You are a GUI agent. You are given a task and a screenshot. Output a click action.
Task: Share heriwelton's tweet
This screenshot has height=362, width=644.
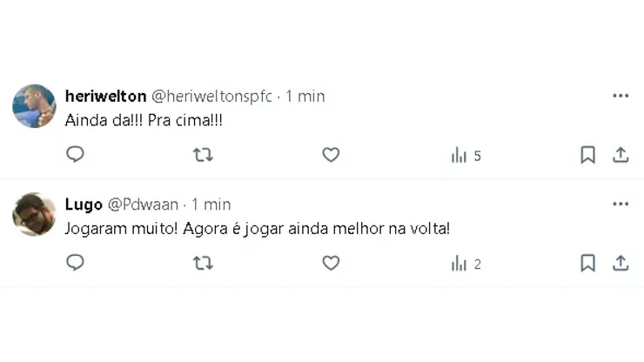(x=621, y=155)
